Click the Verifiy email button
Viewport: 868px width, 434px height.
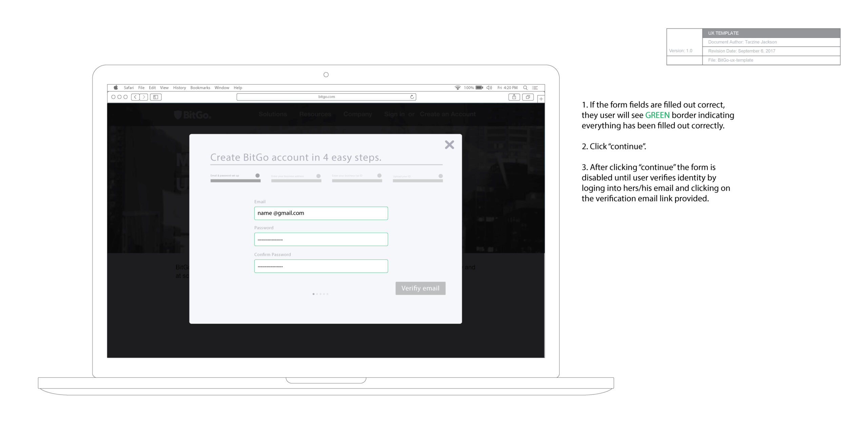pos(420,288)
